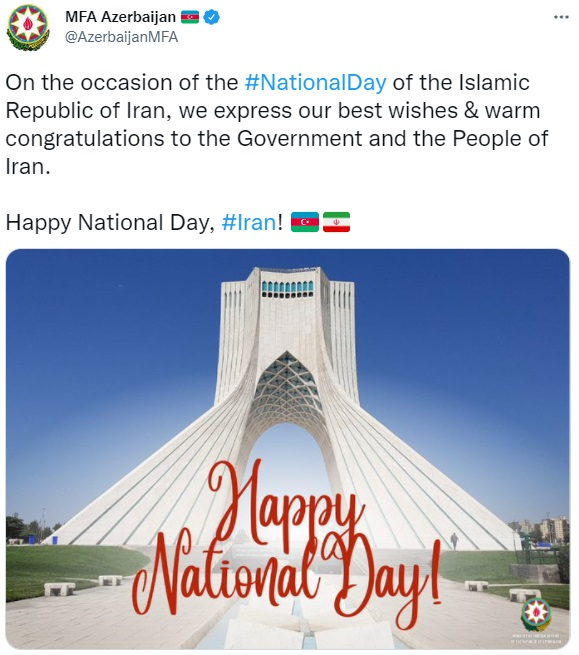Click the ministry caption under the emblem watermark
Screen dimensions: 579x655
tap(536, 639)
